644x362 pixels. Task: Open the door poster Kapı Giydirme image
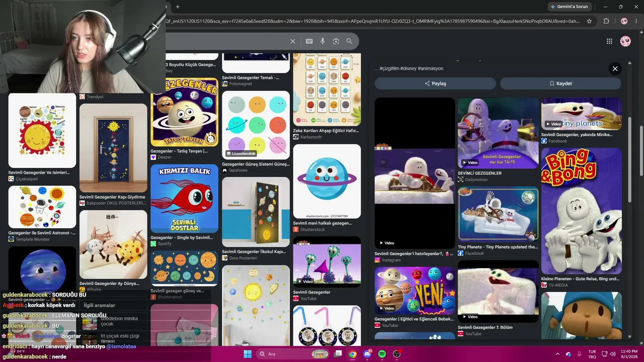pos(113,148)
